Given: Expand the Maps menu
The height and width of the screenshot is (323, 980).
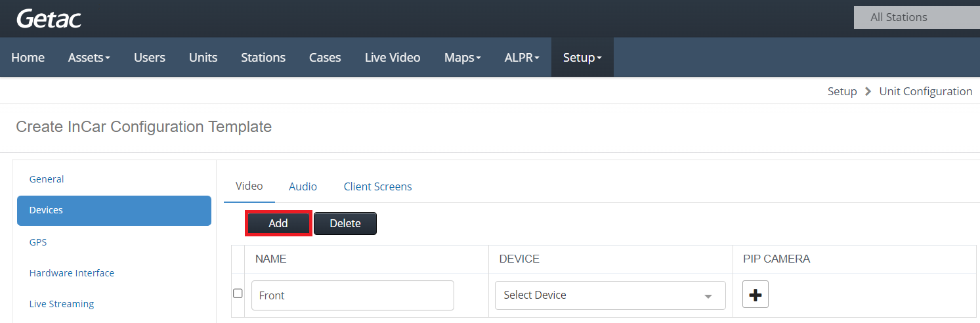Looking at the screenshot, I should 463,57.
